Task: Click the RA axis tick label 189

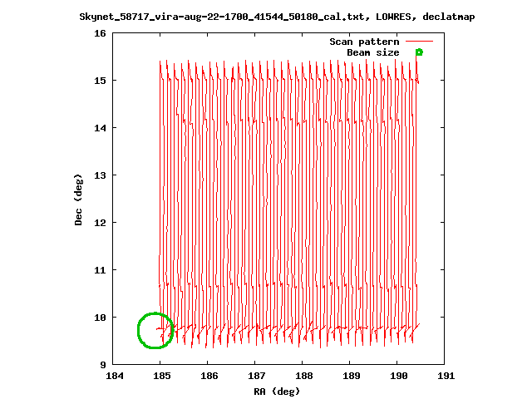Action: click(352, 376)
